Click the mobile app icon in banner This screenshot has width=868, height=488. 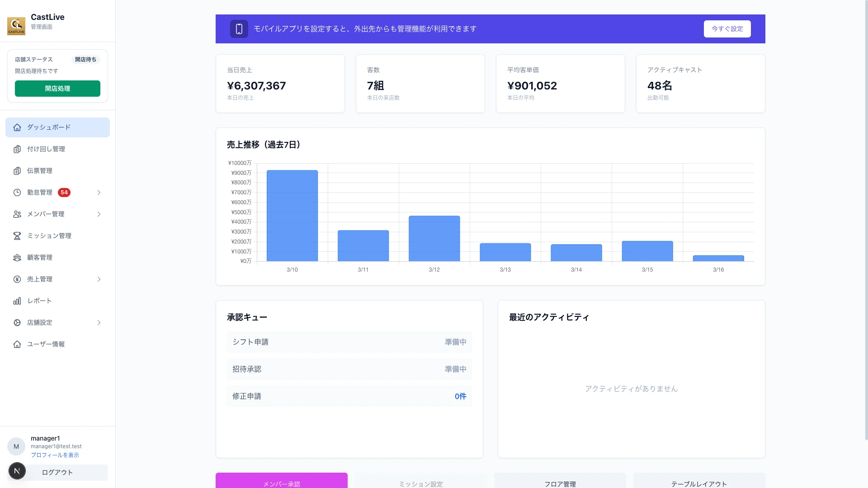point(239,28)
